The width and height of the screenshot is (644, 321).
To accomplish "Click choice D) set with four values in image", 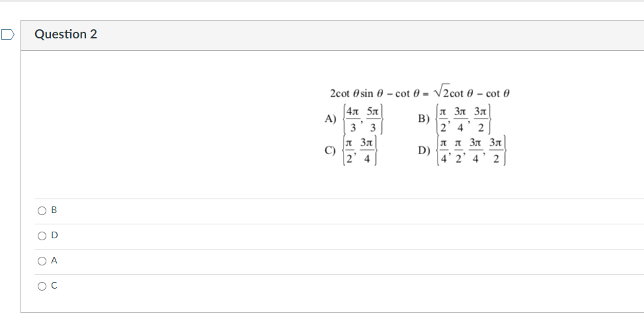I will 462,151.
